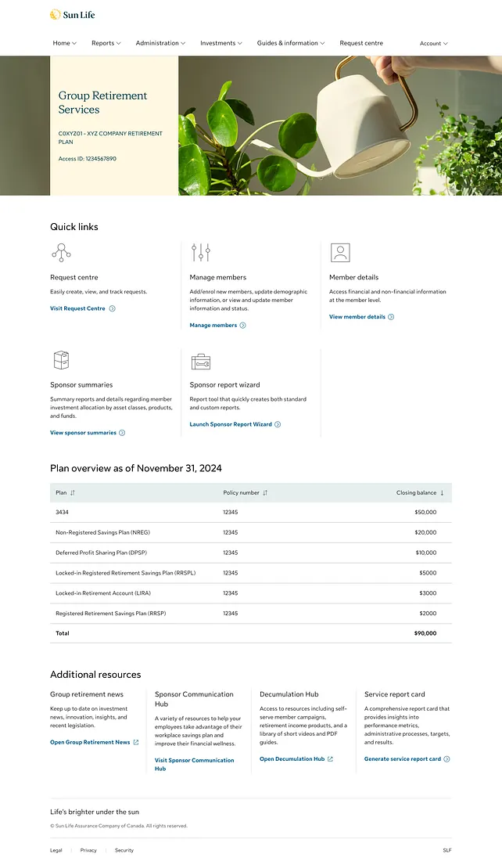Go to Request centre in navigation bar
The image size is (502, 868).
coord(361,43)
